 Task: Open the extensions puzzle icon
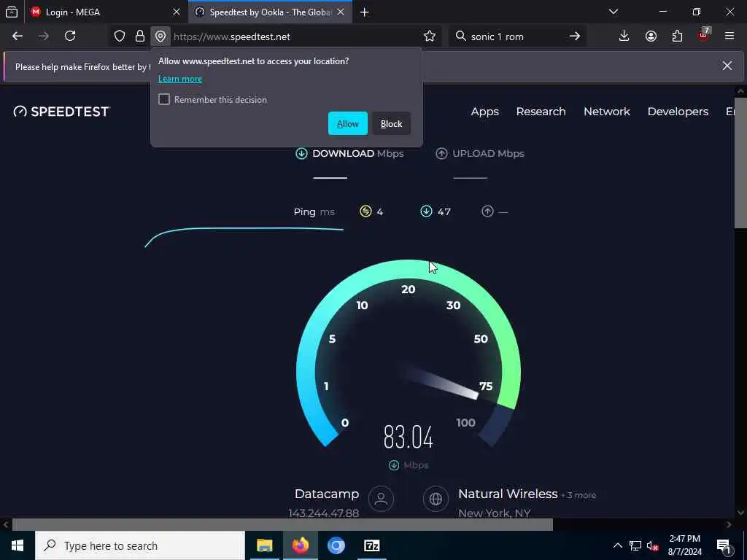[x=677, y=36]
